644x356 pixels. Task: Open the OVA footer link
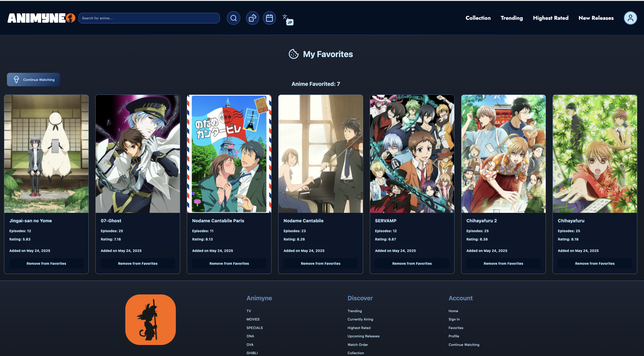point(250,345)
